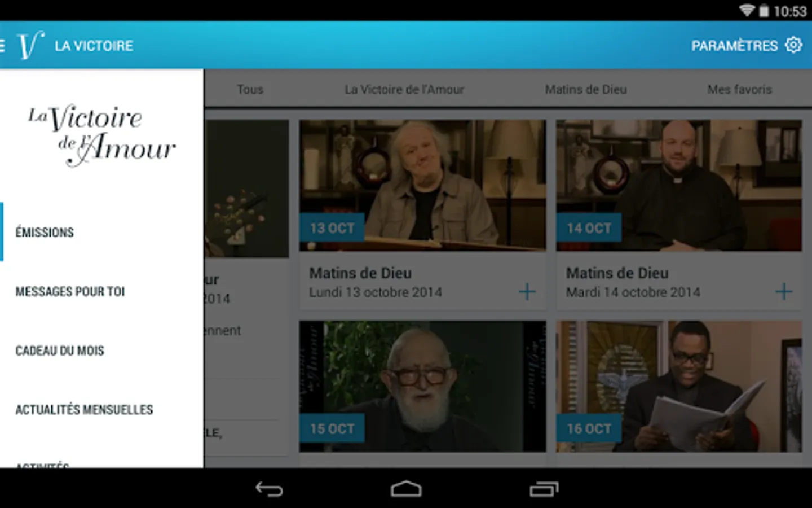Tap the Android back button

click(x=269, y=489)
